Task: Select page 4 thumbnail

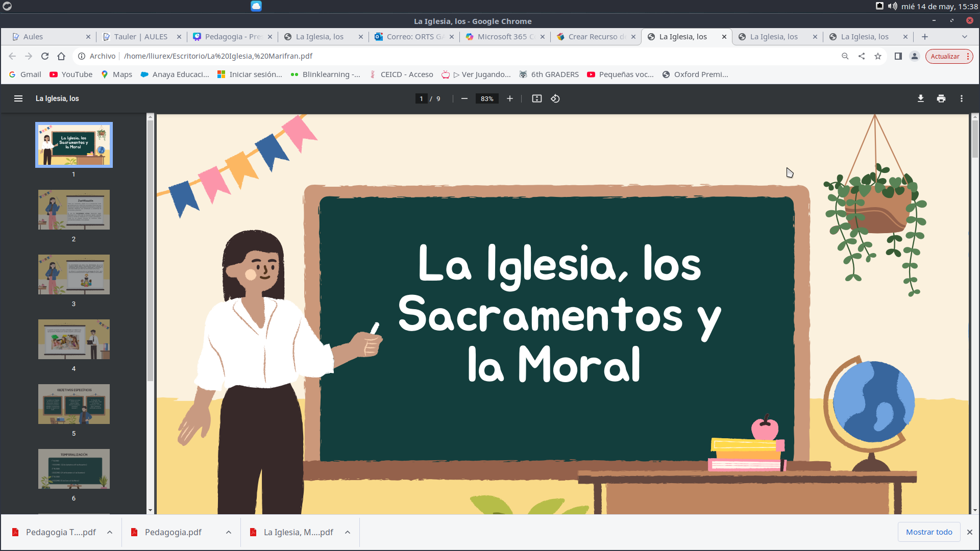Action: click(74, 339)
